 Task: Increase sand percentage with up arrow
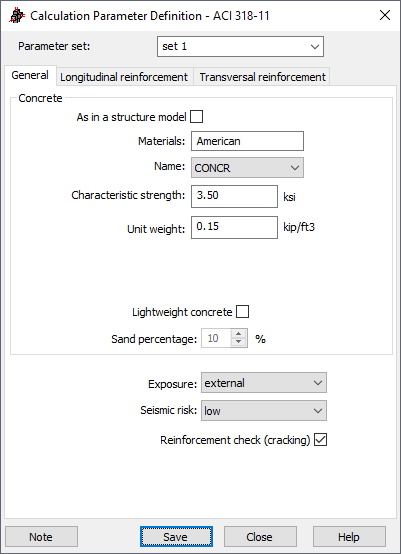pos(239,334)
